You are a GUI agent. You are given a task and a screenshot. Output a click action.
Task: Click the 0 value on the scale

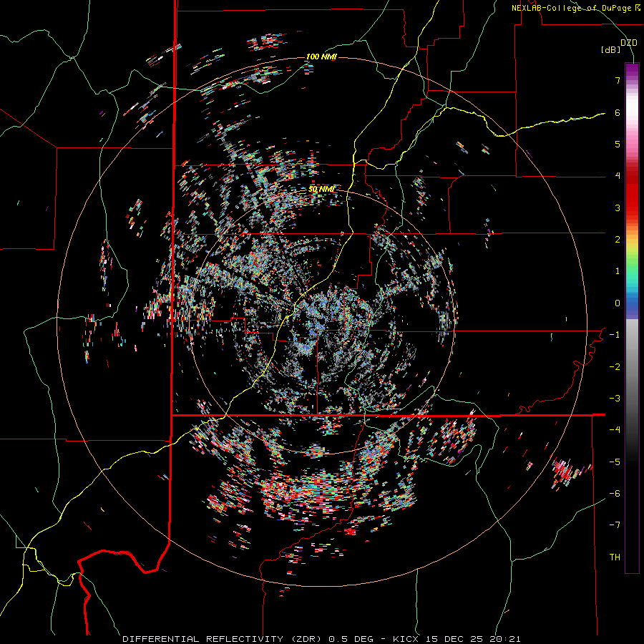[618, 303]
